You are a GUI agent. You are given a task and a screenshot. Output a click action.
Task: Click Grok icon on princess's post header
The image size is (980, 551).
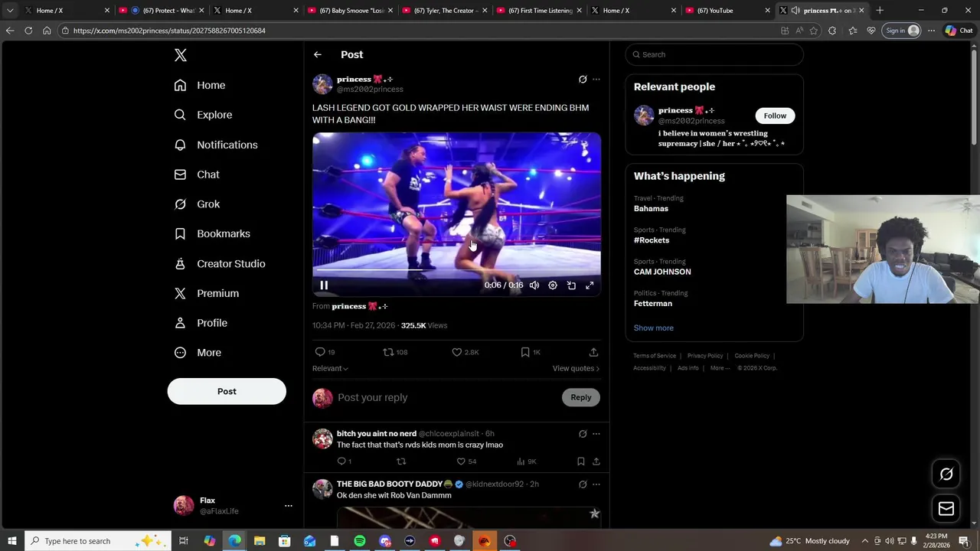tap(583, 80)
